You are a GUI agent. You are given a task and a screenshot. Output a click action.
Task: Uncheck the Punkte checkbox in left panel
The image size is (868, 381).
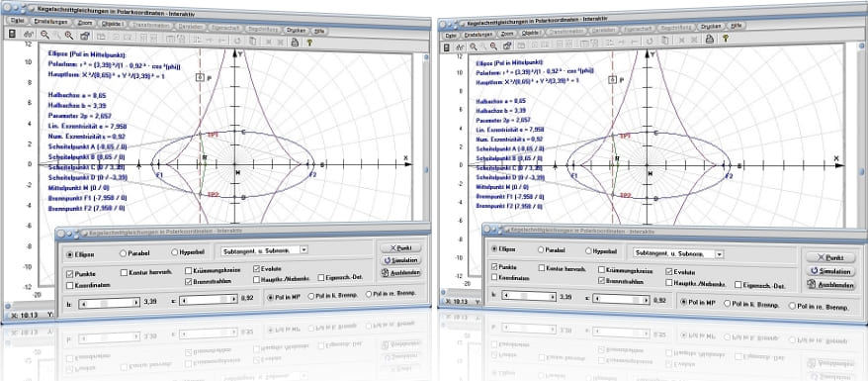tap(70, 273)
